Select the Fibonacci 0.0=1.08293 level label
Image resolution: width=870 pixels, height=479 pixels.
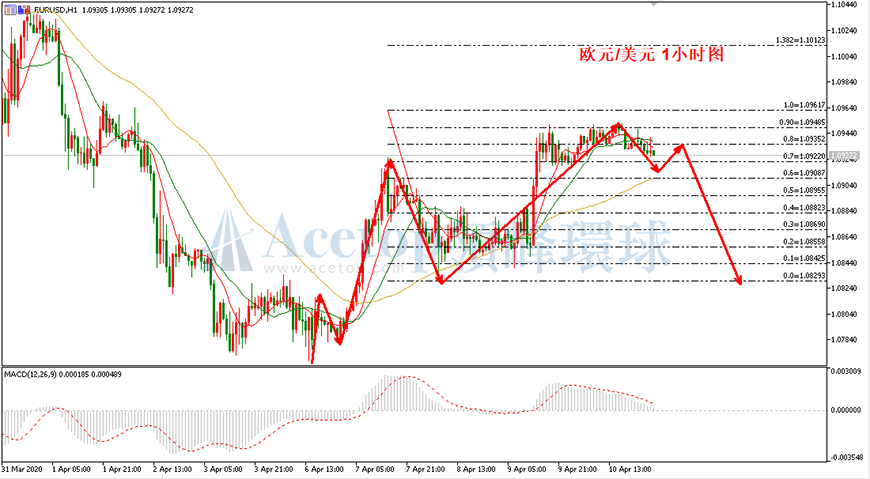pyautogui.click(x=805, y=276)
